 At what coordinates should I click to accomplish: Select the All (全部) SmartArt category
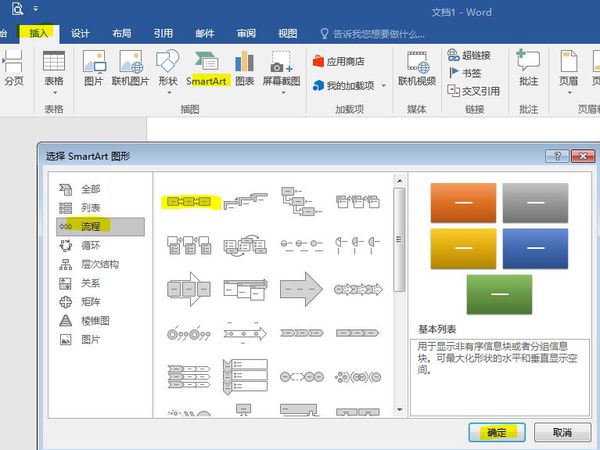(x=100, y=189)
